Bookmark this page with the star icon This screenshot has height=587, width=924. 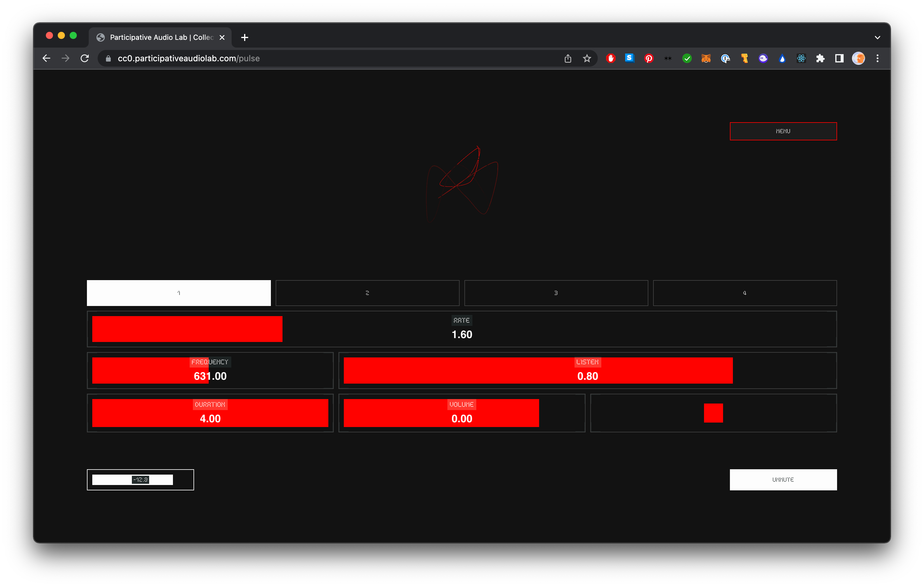[587, 58]
